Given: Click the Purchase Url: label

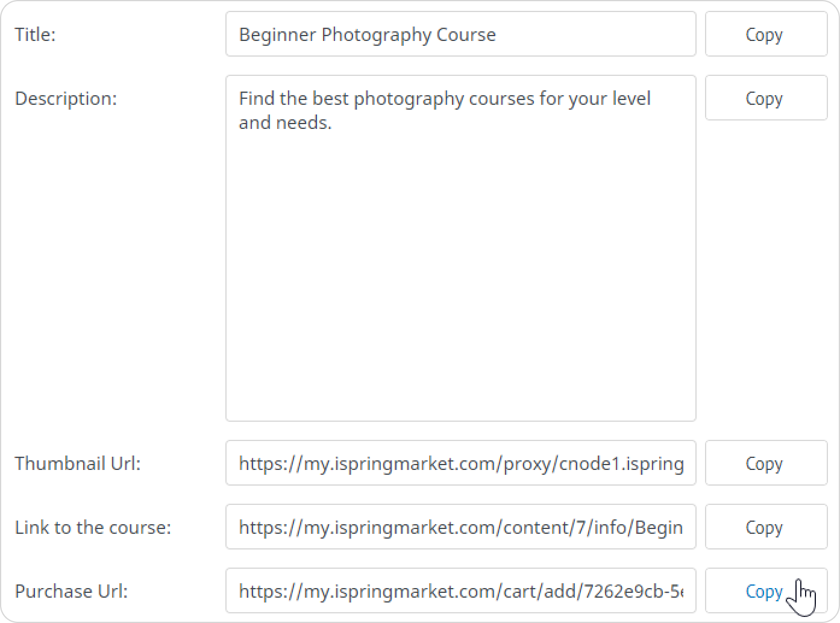Looking at the screenshot, I should 71,591.
